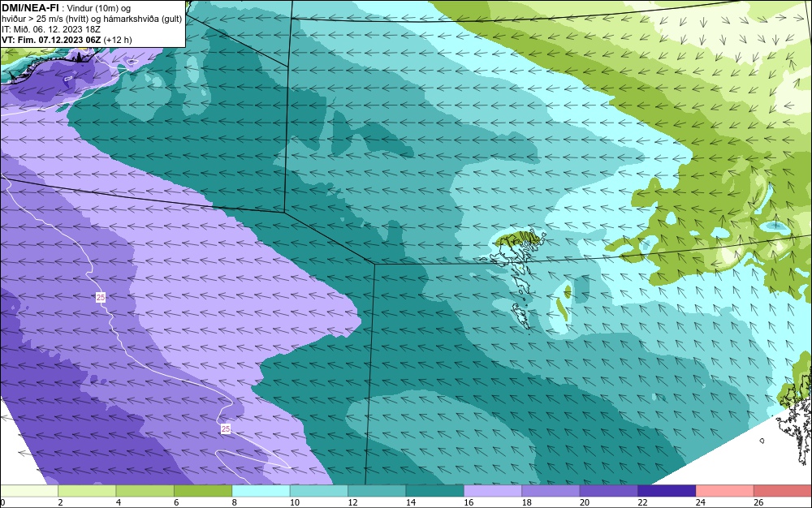Select the 6–8 m/s olive green legend swatch

pos(203,491)
